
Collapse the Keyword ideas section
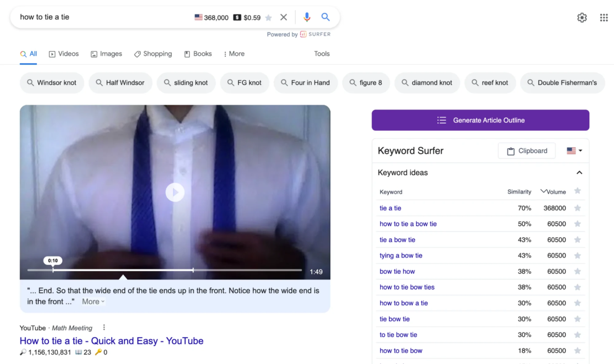(579, 172)
